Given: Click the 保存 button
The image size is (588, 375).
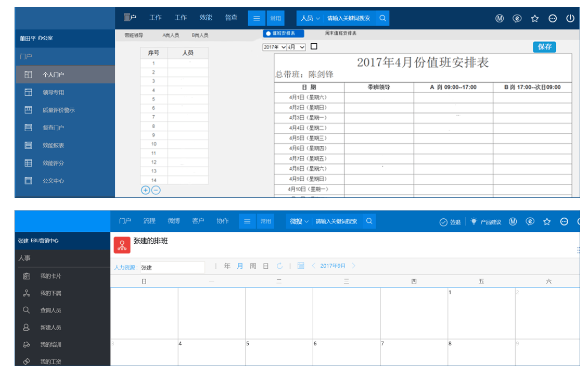Looking at the screenshot, I should [x=544, y=47].
